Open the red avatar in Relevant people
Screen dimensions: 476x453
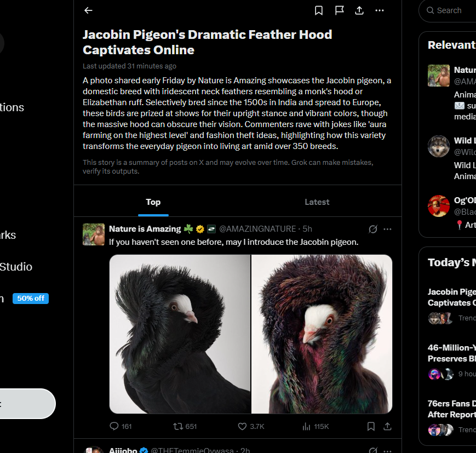(x=438, y=206)
